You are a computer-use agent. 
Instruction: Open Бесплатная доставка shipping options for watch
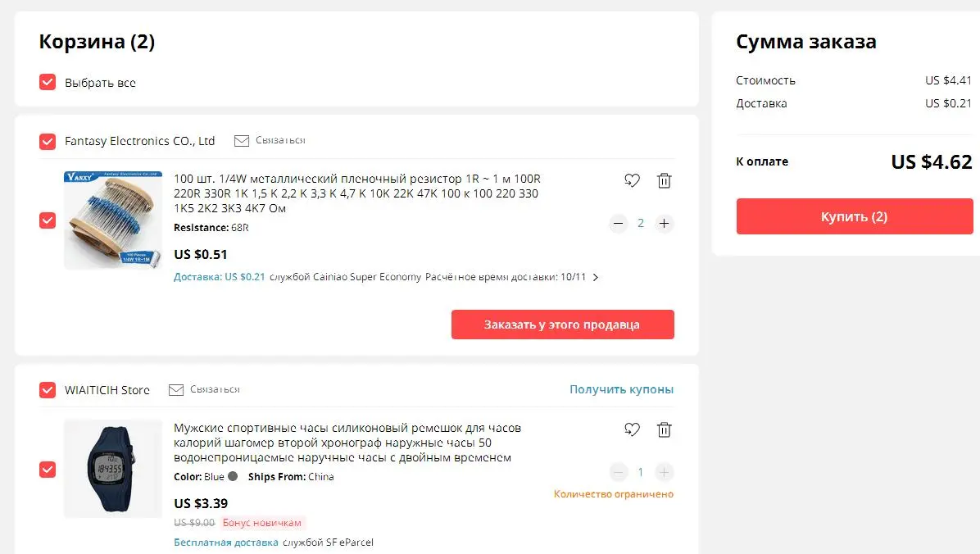(x=225, y=543)
